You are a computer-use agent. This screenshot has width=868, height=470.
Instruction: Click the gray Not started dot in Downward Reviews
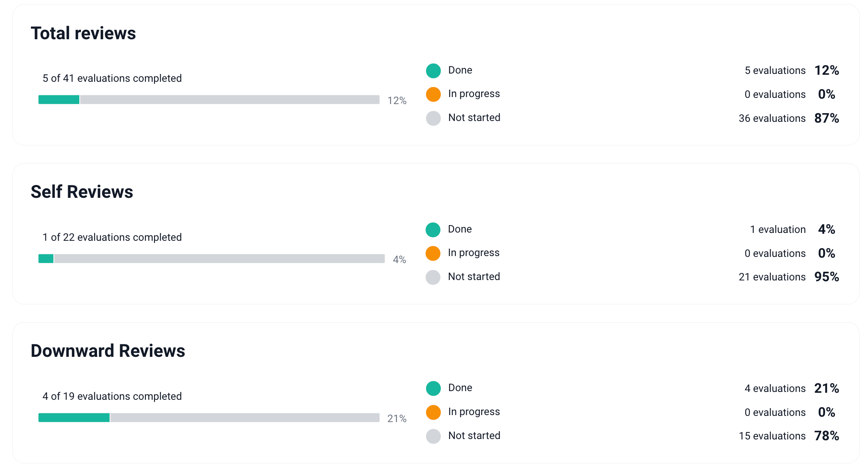point(433,436)
